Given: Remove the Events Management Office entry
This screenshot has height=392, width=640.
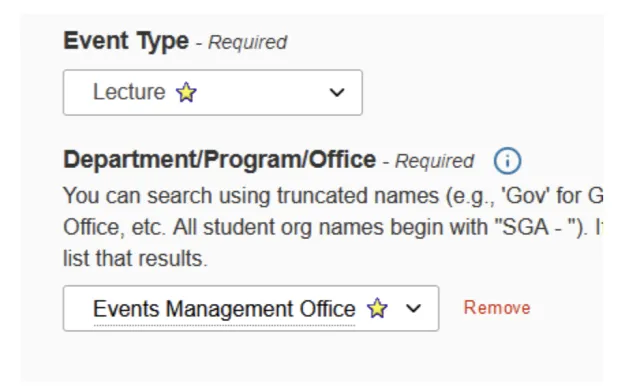Looking at the screenshot, I should (497, 307).
